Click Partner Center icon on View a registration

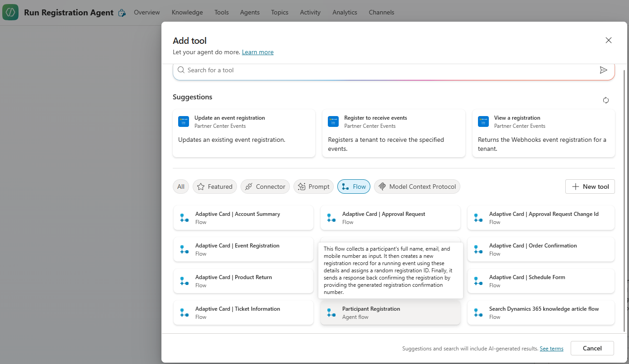[483, 121]
